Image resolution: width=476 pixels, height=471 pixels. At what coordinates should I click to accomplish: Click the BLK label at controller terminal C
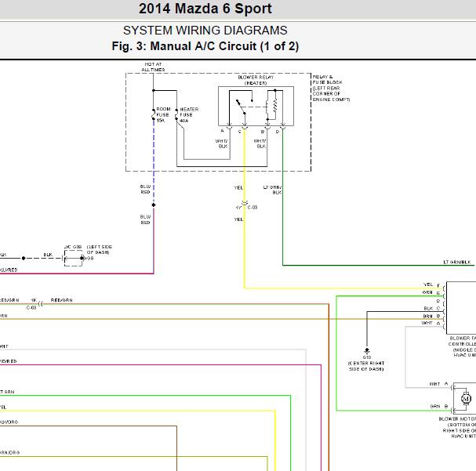pos(428,308)
